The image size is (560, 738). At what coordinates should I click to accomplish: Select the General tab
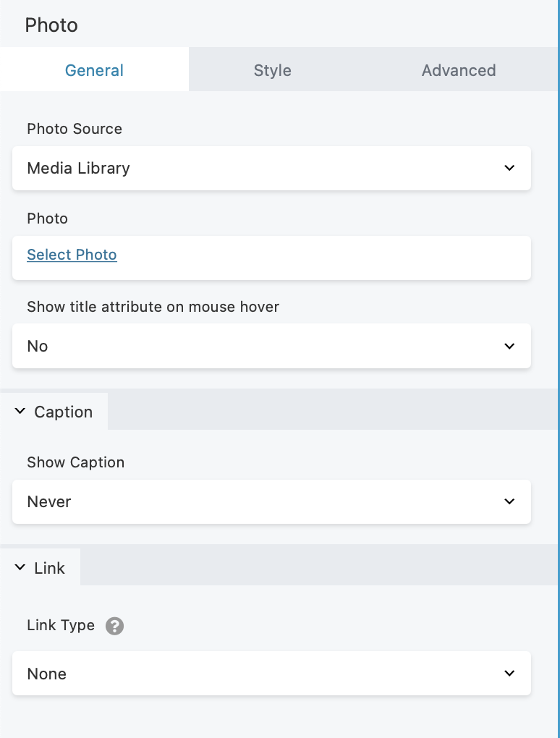point(94,70)
